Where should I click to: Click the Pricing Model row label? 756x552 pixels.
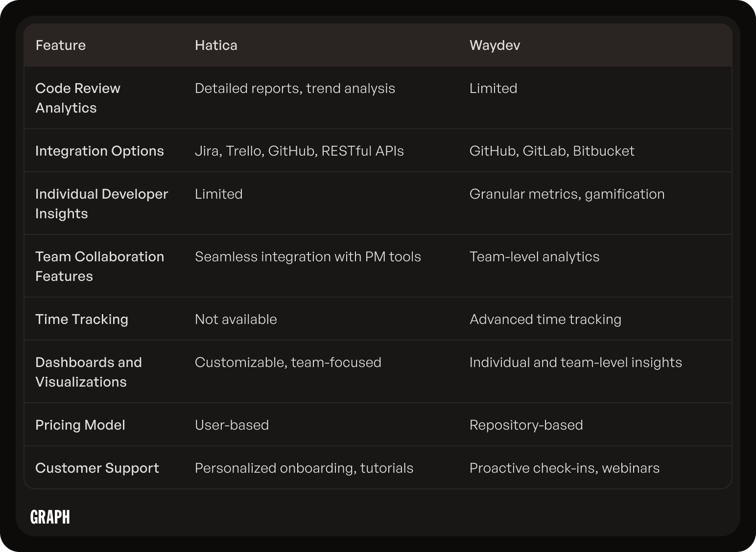(80, 425)
